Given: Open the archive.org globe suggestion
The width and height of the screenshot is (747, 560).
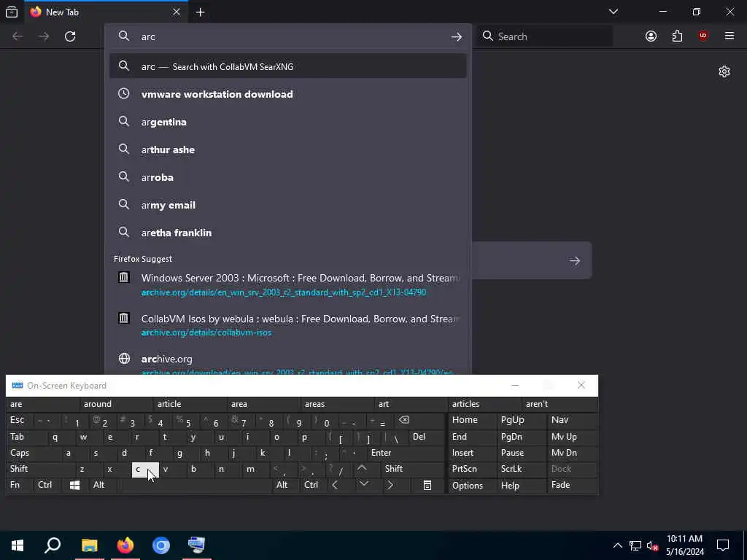Looking at the screenshot, I should [x=287, y=363].
